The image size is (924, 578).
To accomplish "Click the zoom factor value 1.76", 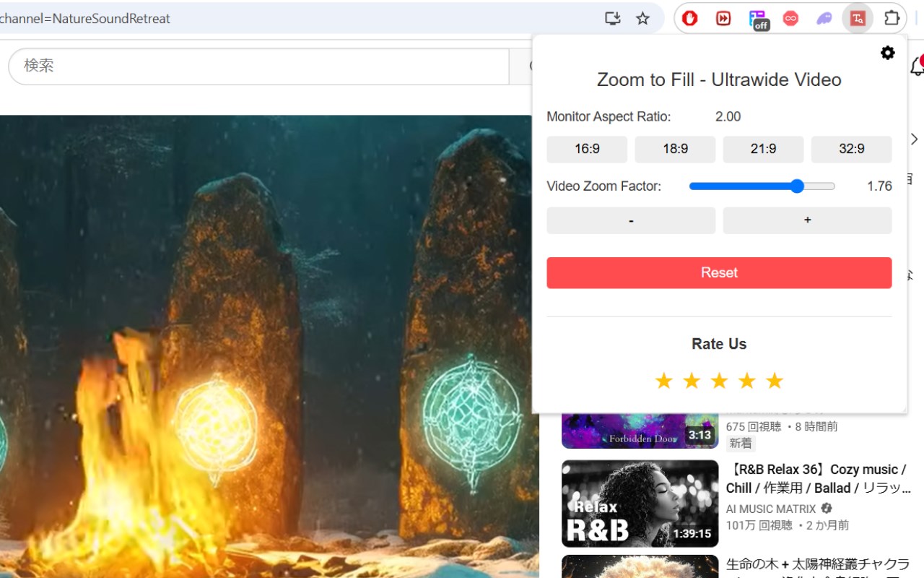I will click(x=879, y=186).
